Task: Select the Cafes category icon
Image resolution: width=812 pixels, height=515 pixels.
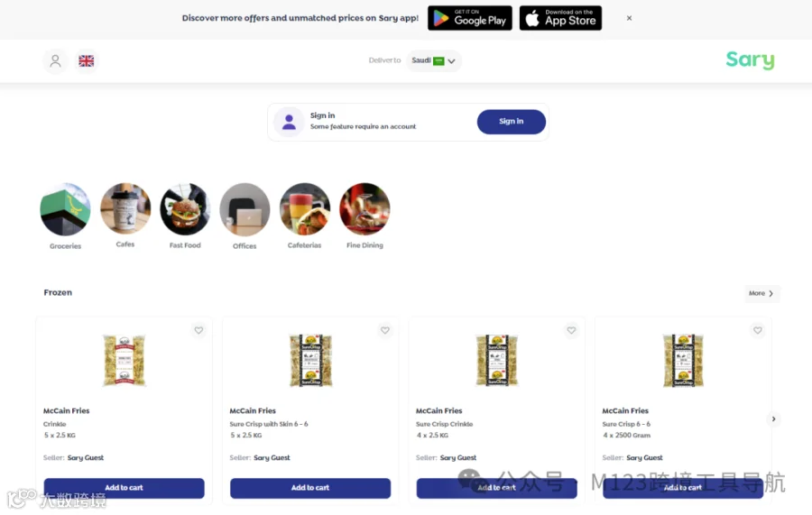Action: point(125,208)
